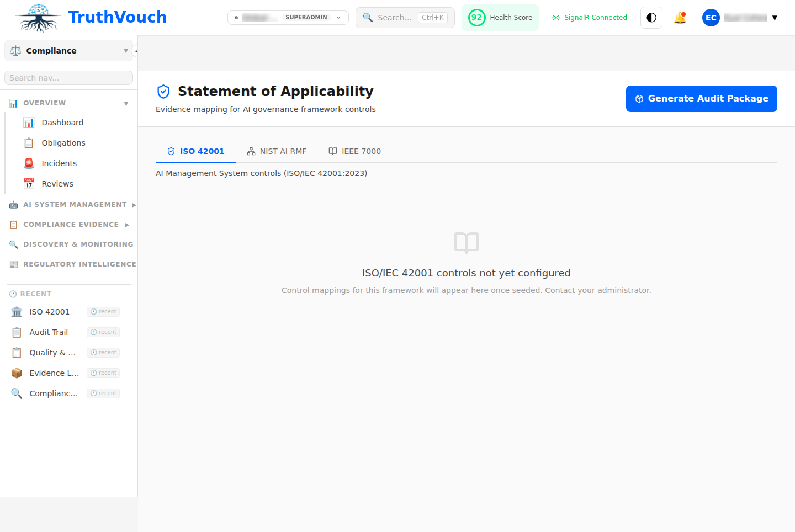795x532 pixels.
Task: Open Reviews via the calendar icon
Action: click(29, 183)
